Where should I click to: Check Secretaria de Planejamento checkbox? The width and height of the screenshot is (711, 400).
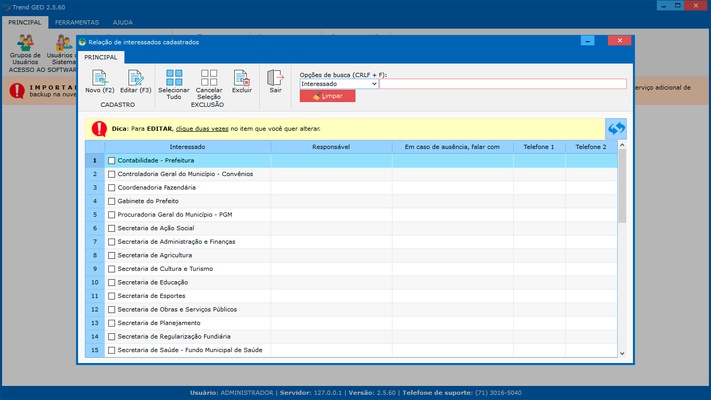click(x=112, y=323)
